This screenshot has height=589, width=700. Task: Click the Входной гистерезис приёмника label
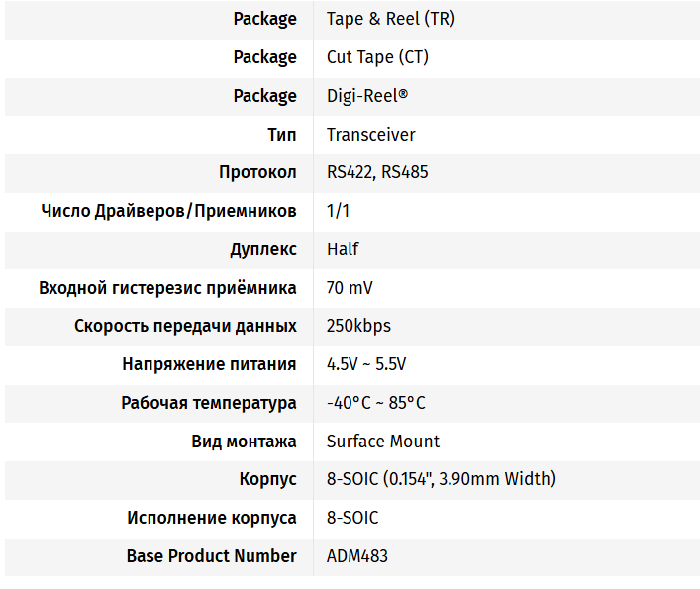(167, 288)
